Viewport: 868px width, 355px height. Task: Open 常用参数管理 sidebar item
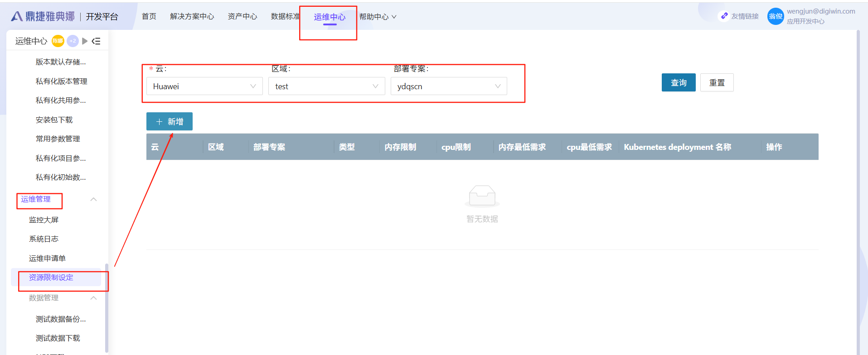click(x=58, y=139)
